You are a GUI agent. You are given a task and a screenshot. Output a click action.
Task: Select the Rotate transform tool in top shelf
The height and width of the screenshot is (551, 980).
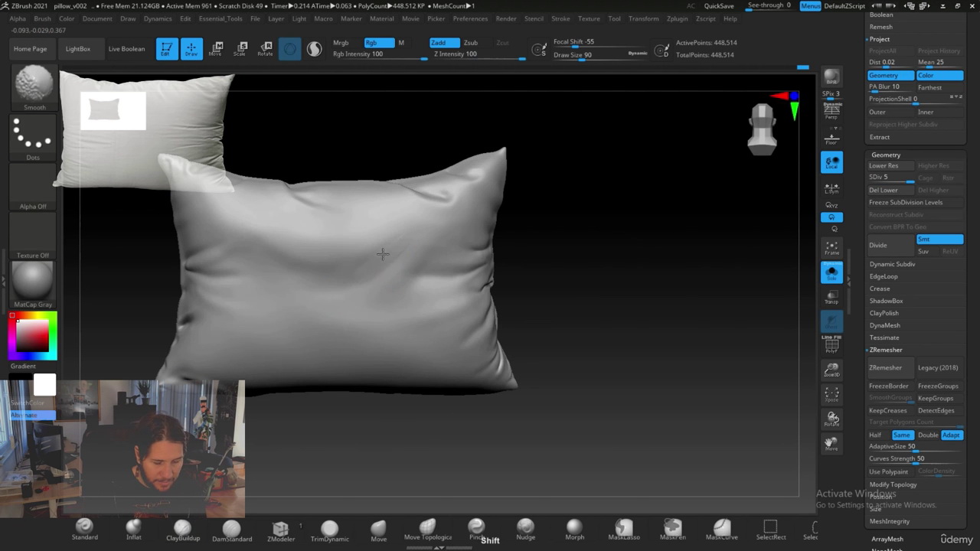coord(265,49)
